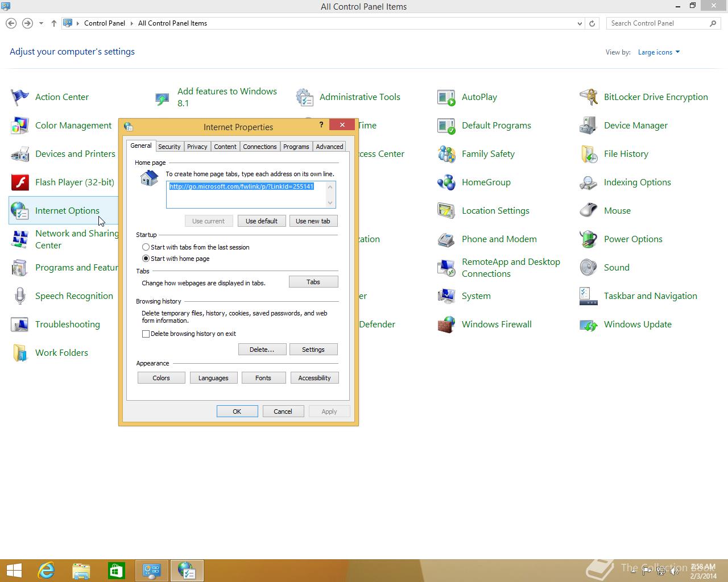Click the Accessibility button
Viewport: 728px width, 582px height.
(x=315, y=378)
